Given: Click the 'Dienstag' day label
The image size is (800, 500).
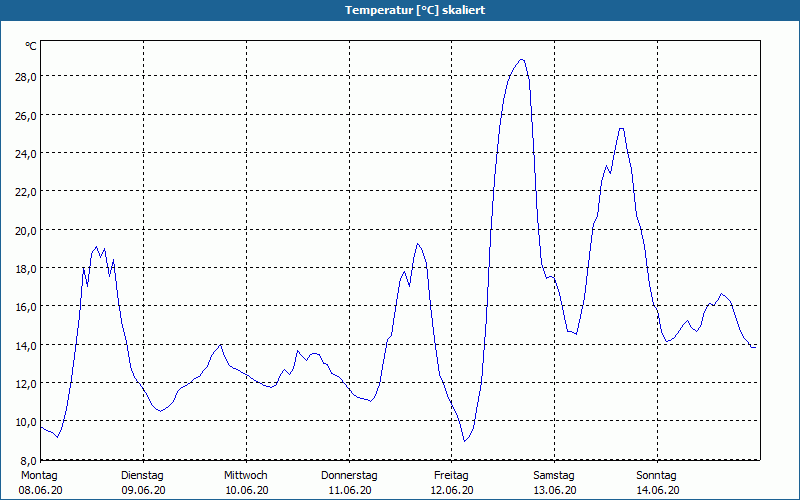Looking at the screenshot, I should pyautogui.click(x=142, y=476).
